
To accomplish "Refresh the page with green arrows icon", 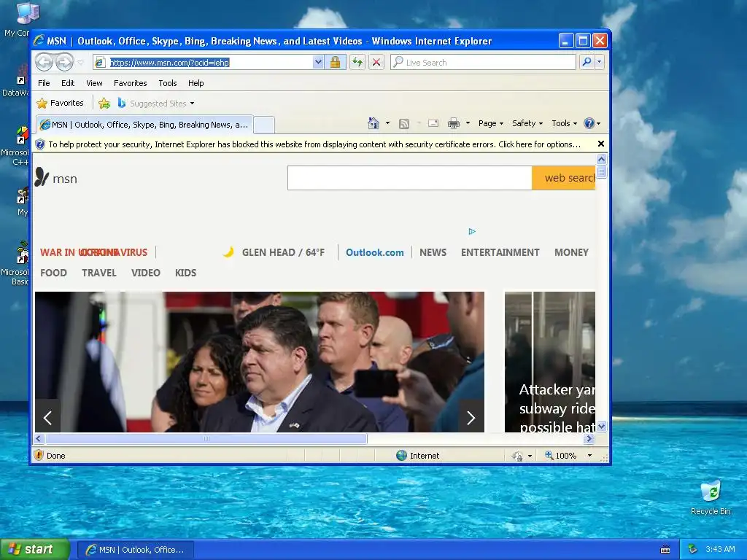I will click(357, 63).
